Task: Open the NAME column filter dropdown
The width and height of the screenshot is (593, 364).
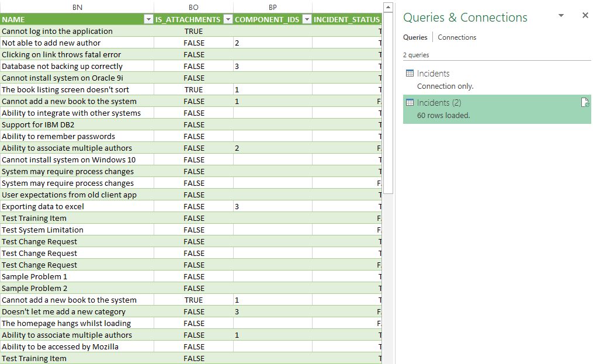Action: pyautogui.click(x=148, y=19)
